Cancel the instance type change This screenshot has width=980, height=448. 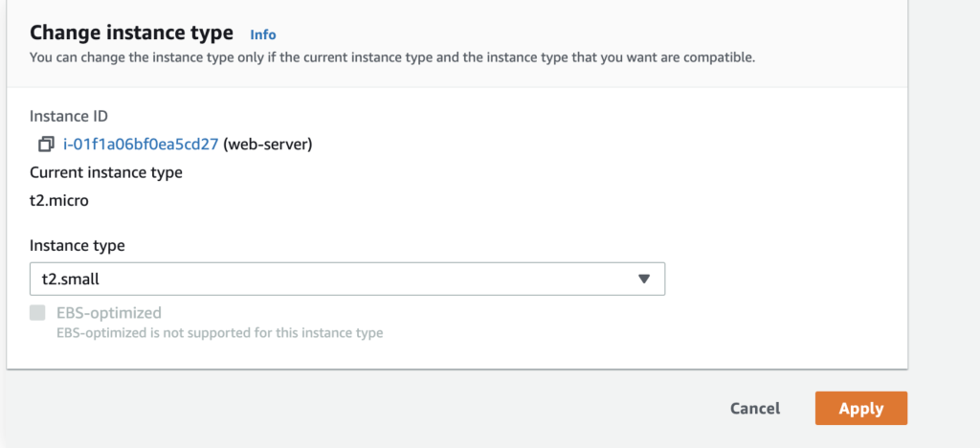pos(755,408)
